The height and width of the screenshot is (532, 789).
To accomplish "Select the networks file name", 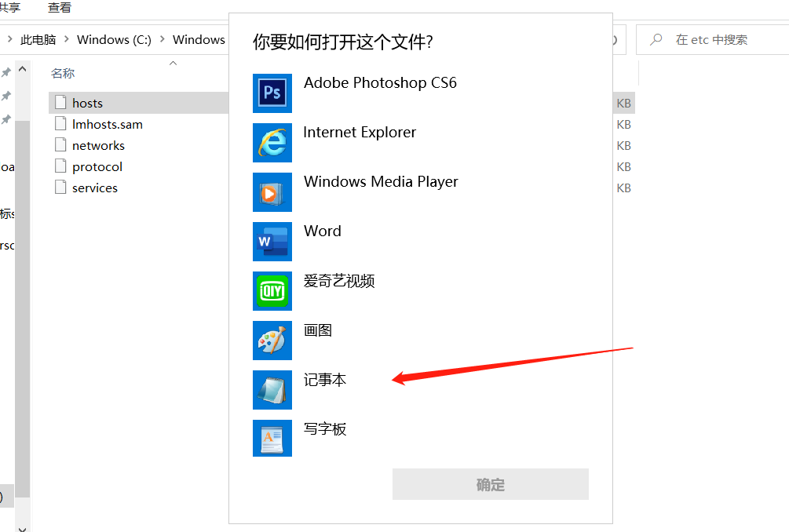I will 98,145.
